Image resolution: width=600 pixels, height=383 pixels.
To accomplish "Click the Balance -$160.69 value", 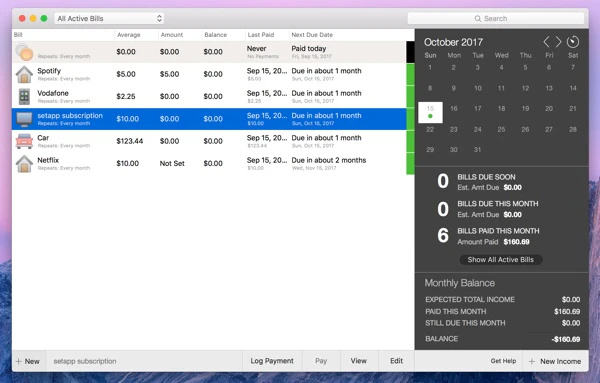I will point(566,339).
